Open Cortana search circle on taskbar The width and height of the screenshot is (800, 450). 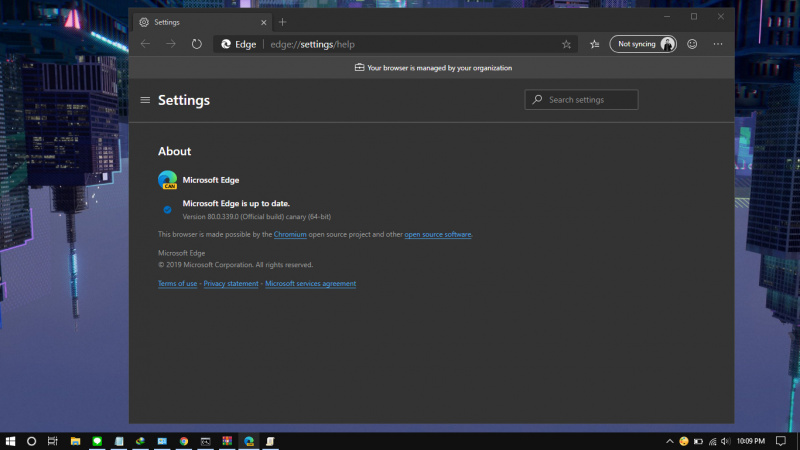[x=32, y=441]
